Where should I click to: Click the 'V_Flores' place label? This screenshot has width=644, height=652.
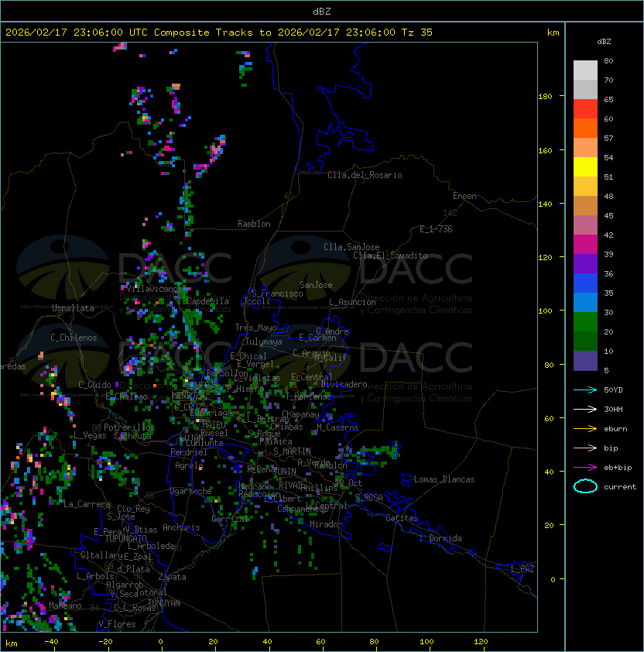[x=117, y=624]
